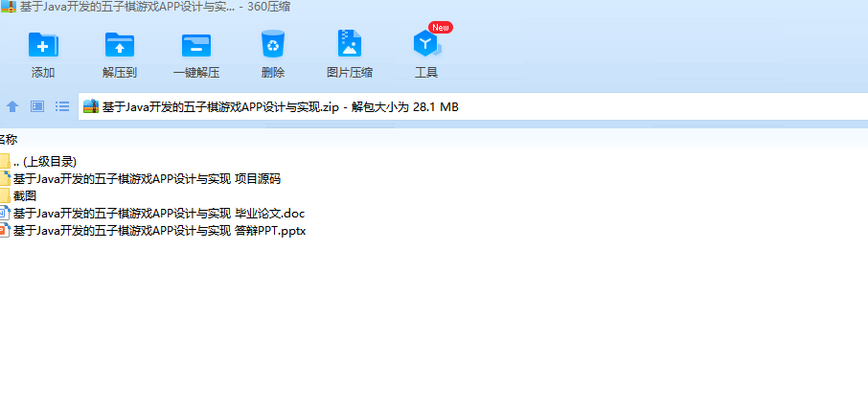Click the 360压缩 app icon in title bar
This screenshot has width=868, height=410.
point(9,8)
